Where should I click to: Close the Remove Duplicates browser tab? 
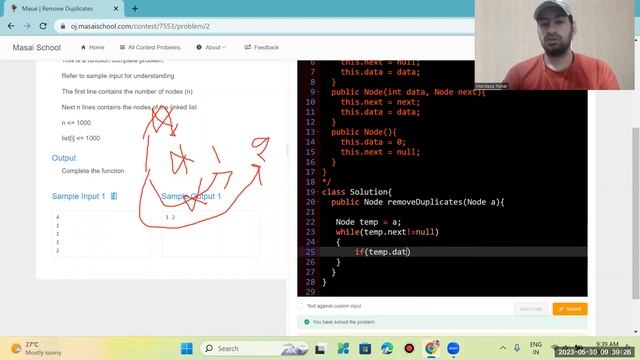tap(116, 8)
